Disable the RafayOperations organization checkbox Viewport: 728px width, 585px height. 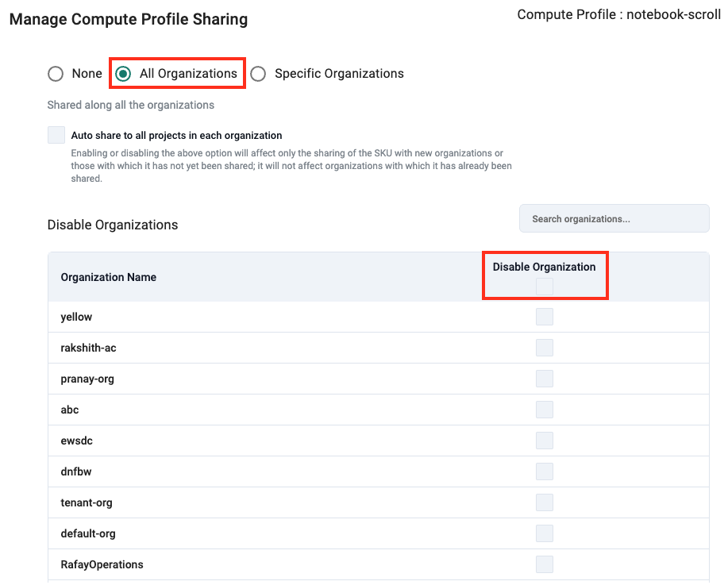tap(545, 564)
